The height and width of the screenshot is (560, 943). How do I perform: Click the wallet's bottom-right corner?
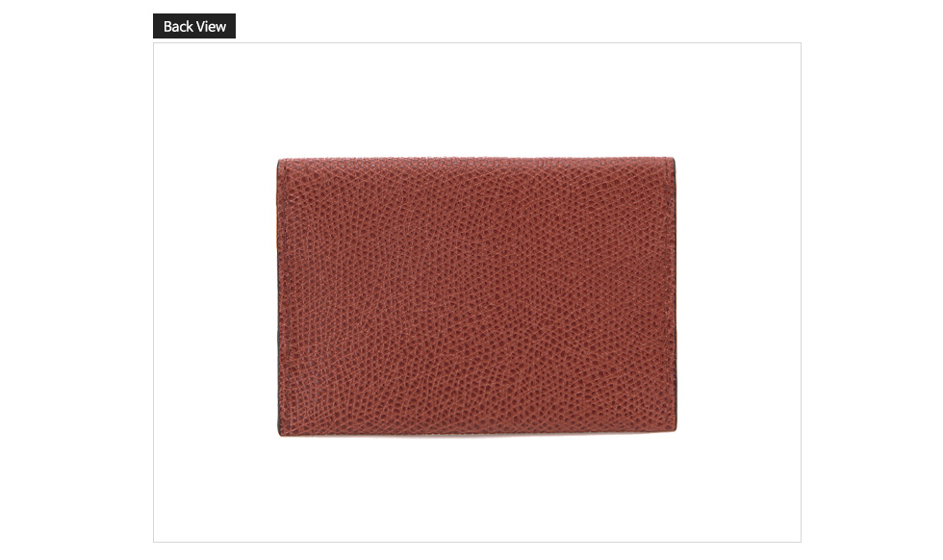click(x=674, y=427)
